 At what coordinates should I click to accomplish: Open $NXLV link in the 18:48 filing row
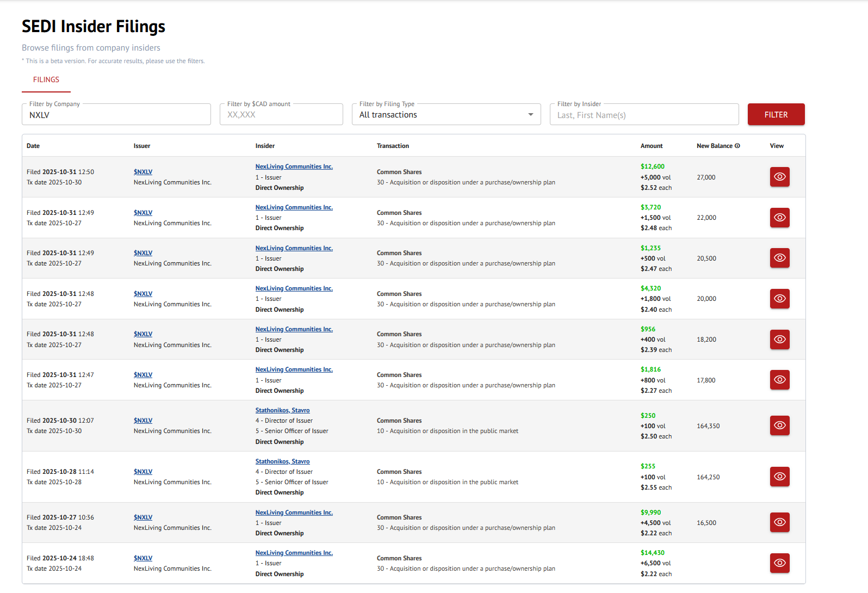[x=143, y=558]
